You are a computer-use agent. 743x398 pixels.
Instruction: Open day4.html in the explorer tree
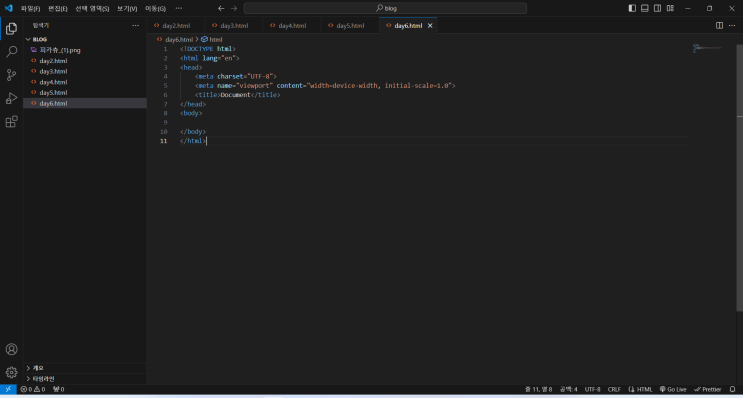point(85,82)
